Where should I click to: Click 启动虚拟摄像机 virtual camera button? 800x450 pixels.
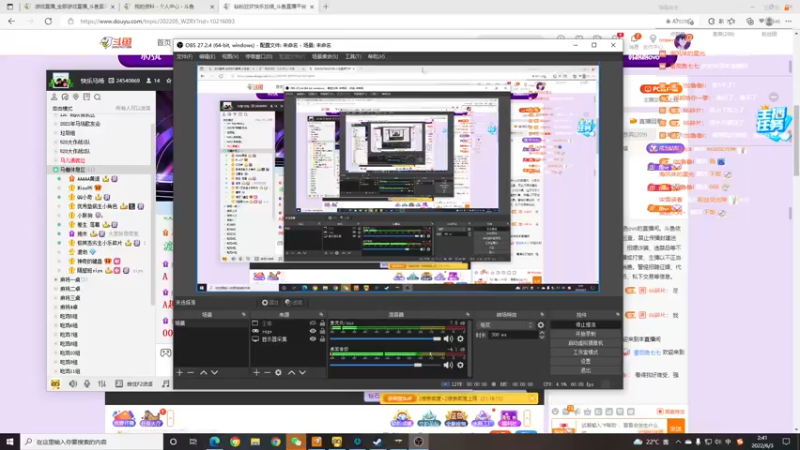click(585, 343)
